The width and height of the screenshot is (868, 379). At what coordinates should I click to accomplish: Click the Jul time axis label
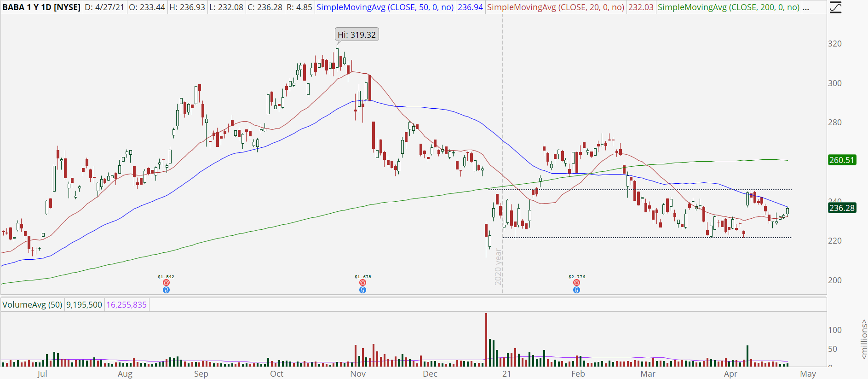click(42, 373)
